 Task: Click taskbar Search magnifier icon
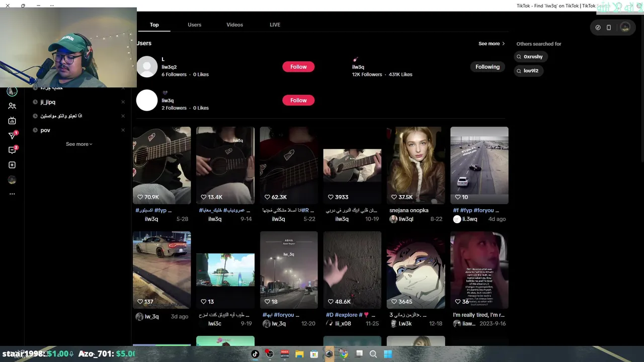coord(373,354)
